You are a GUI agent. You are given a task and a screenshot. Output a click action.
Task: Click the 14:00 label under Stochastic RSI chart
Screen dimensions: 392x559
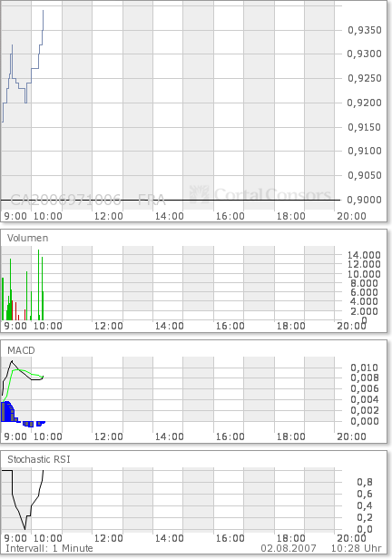(170, 538)
